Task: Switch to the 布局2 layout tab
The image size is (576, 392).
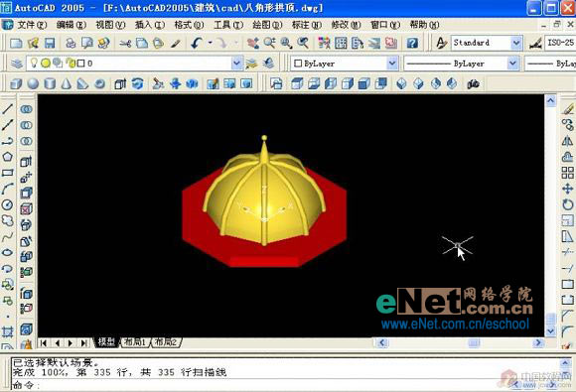Action: [166, 342]
